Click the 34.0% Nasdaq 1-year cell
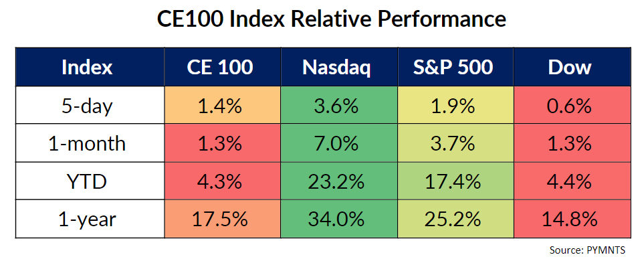 (339, 219)
